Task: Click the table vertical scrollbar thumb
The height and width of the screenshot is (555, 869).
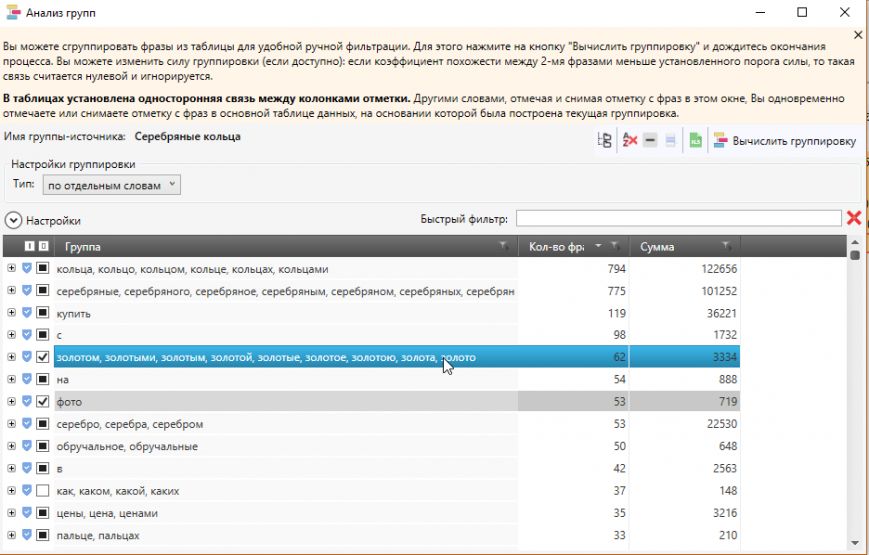Action: (x=855, y=255)
